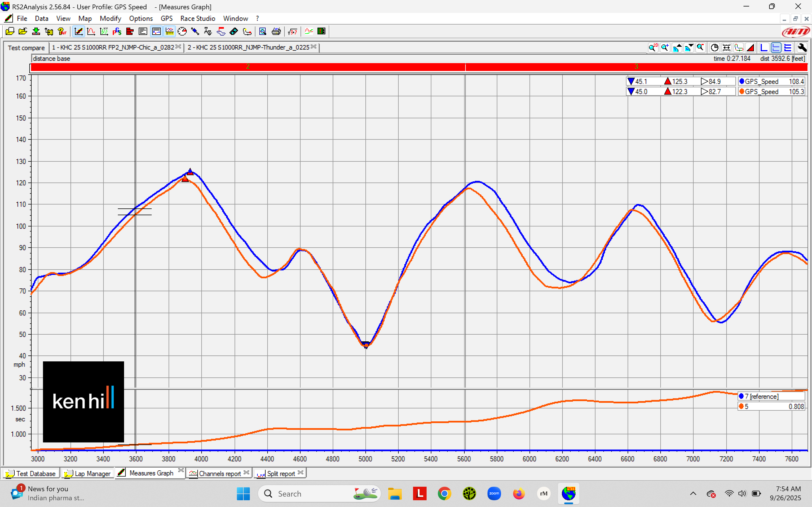
Task: Open the Race Studio menu
Action: [x=197, y=18]
